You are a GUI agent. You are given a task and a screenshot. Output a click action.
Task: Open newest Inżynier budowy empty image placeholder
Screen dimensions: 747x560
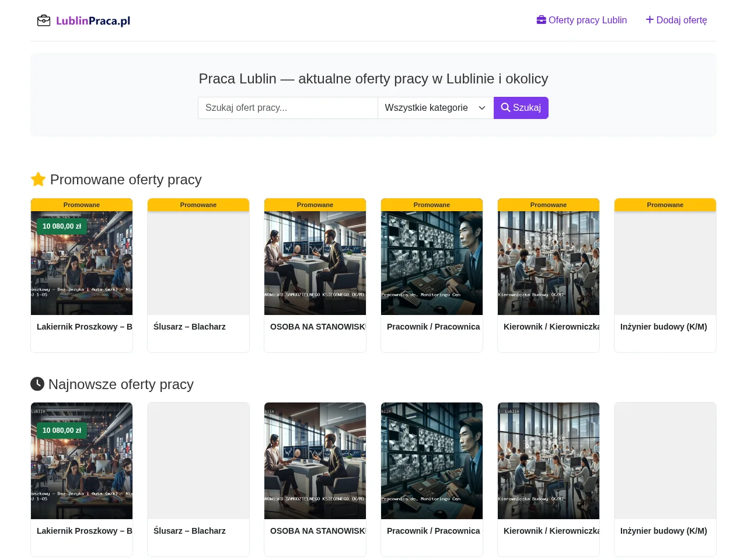point(665,461)
